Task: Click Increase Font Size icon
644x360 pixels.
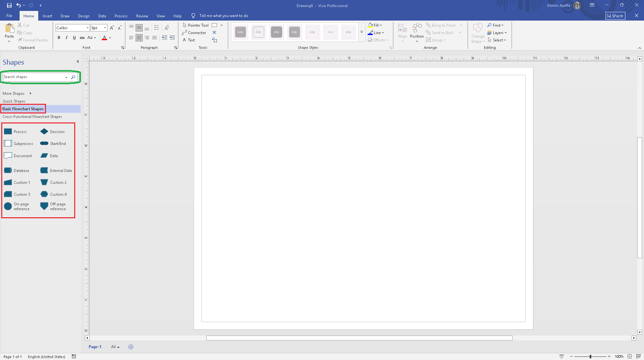Action: point(112,28)
